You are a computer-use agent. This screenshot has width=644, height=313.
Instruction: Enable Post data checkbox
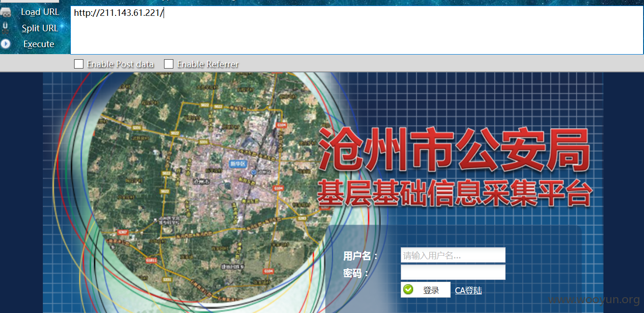click(79, 64)
